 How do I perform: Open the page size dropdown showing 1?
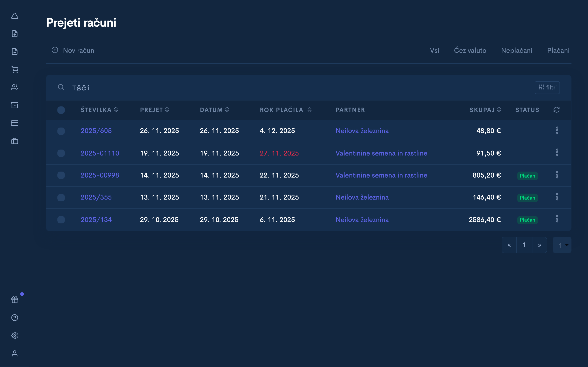(562, 245)
